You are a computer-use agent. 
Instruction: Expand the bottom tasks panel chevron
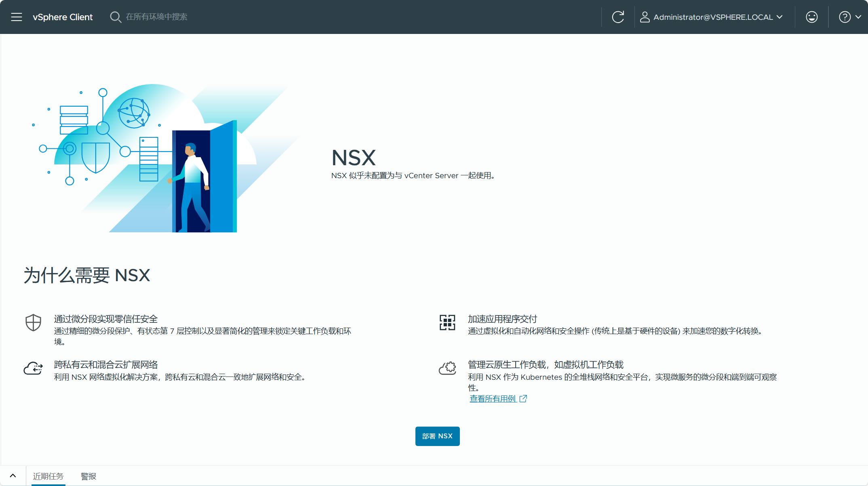coord(13,476)
